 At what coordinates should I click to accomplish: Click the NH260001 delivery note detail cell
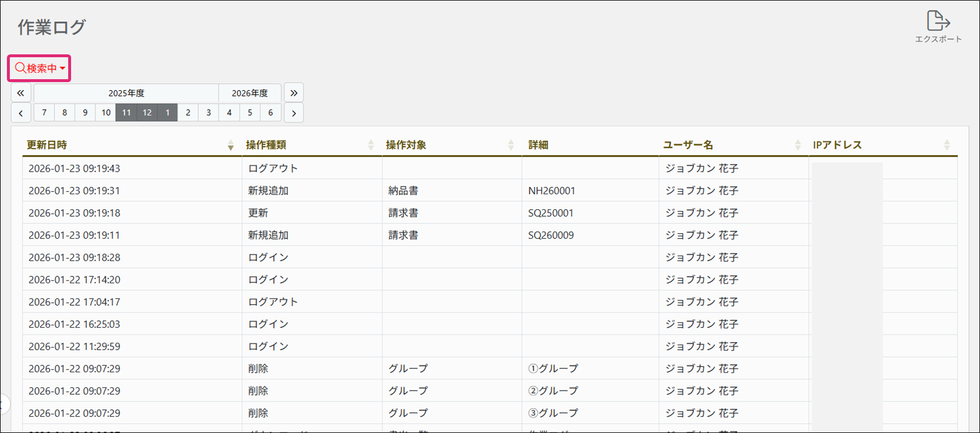(551, 191)
